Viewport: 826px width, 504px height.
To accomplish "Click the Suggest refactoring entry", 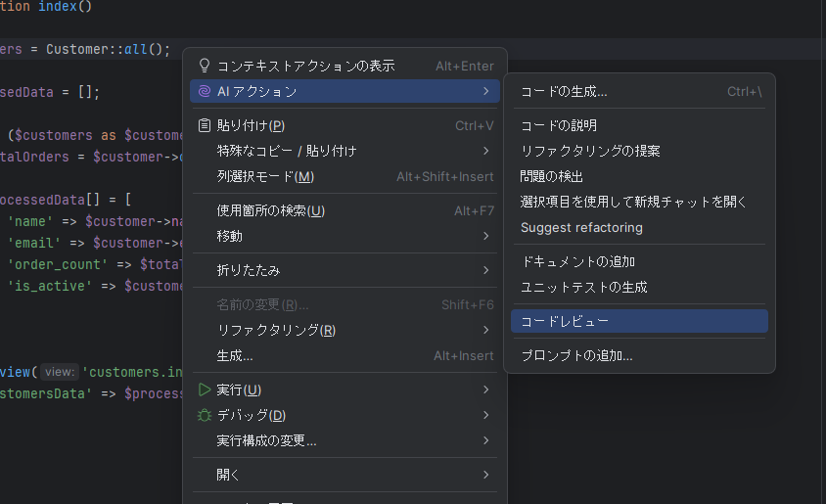I will pos(581,227).
